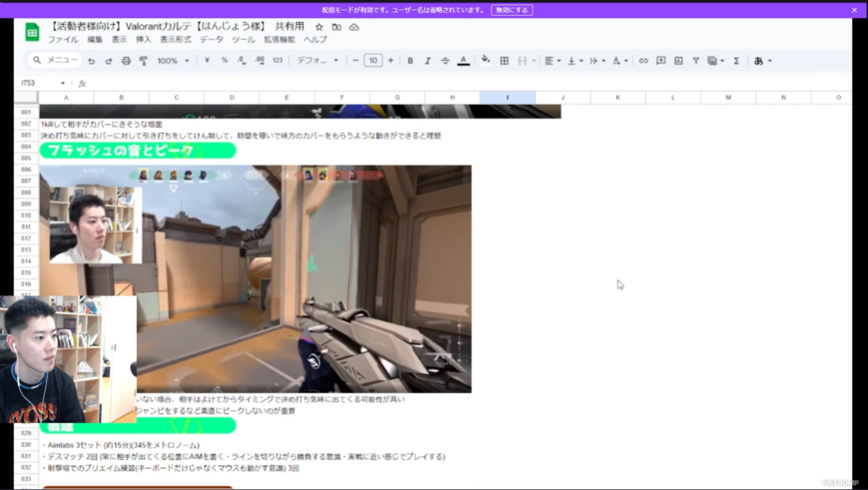Viewport: 868px width, 490px height.
Task: Toggle strikethrough formatting
Action: pyautogui.click(x=446, y=60)
